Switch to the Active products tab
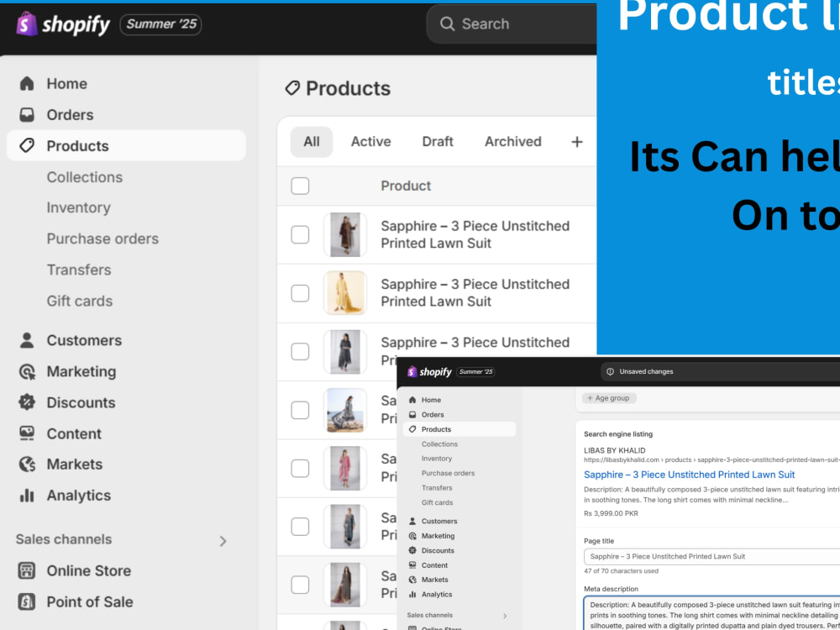The height and width of the screenshot is (630, 840). (x=370, y=142)
